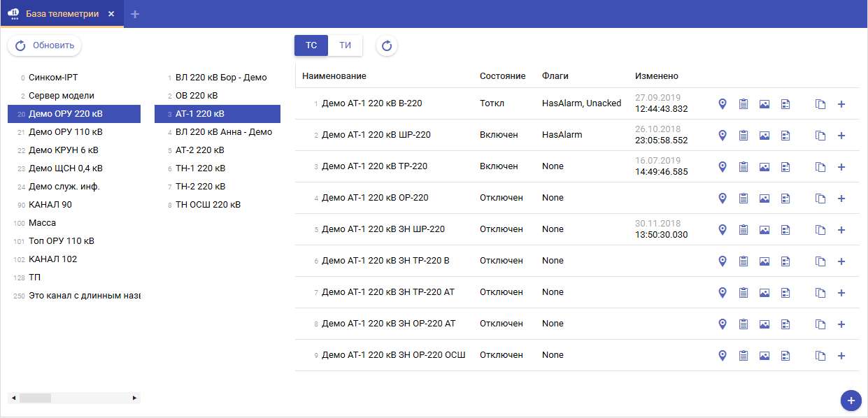Viewport: 868px width, 418px height.
Task: Click image icon in ТР-220 row
Action: click(764, 167)
